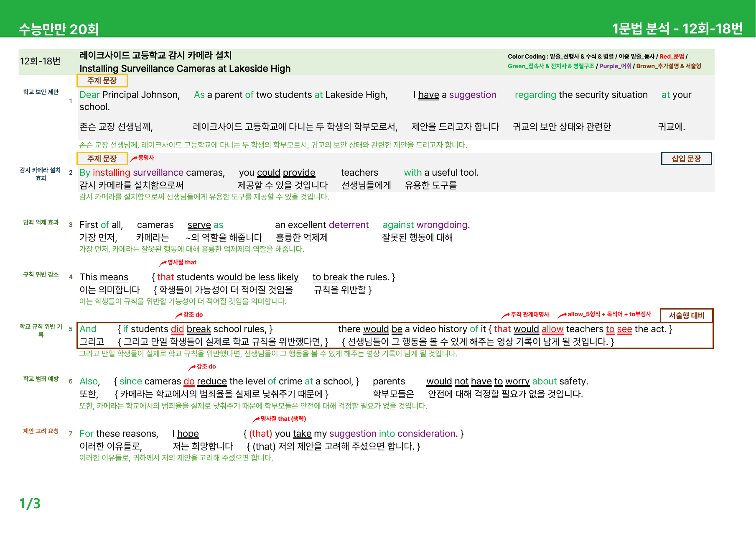
Task: Click the underlined word hope in sentence 7
Action: [x=188, y=434]
